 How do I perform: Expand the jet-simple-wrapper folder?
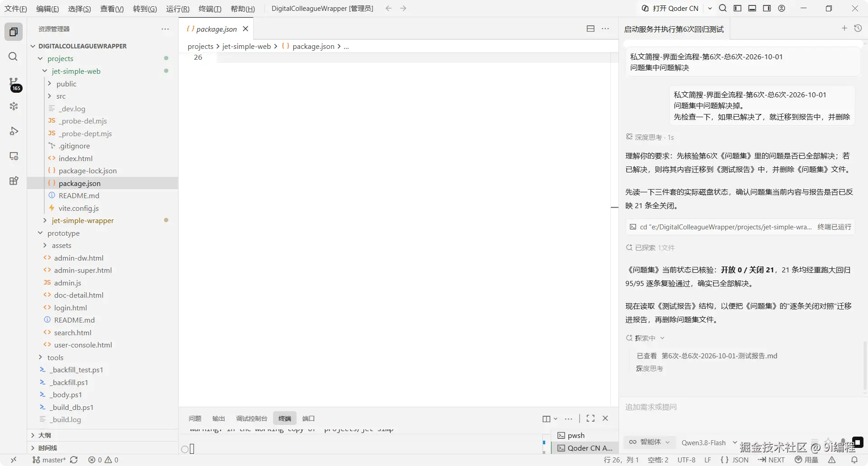click(83, 220)
